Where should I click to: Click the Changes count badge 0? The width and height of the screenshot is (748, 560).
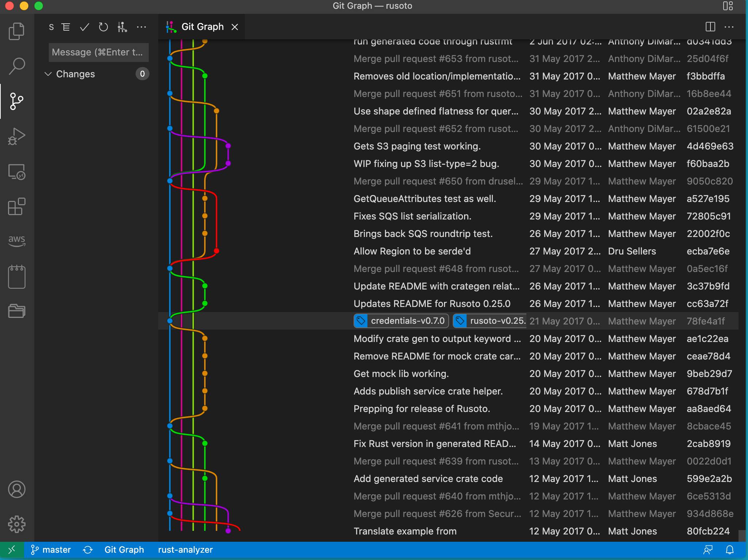click(x=142, y=74)
